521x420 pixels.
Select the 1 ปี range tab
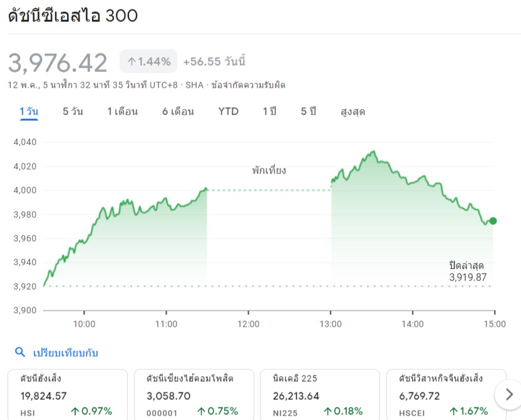point(269,111)
